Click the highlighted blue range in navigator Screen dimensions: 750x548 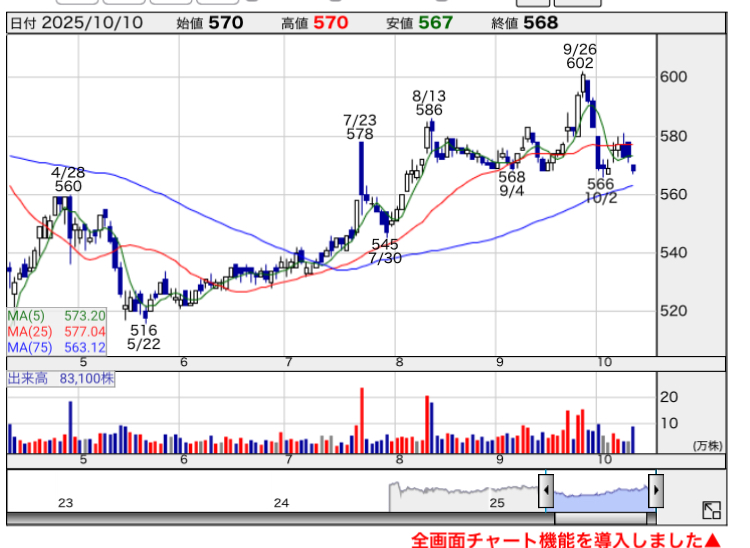pyautogui.click(x=600, y=492)
